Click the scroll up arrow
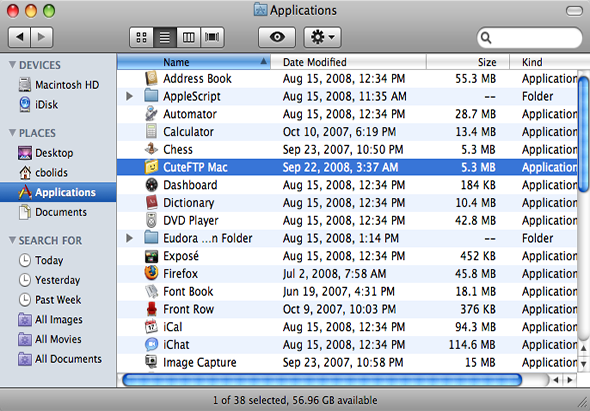This screenshot has height=411, width=590. tap(584, 349)
